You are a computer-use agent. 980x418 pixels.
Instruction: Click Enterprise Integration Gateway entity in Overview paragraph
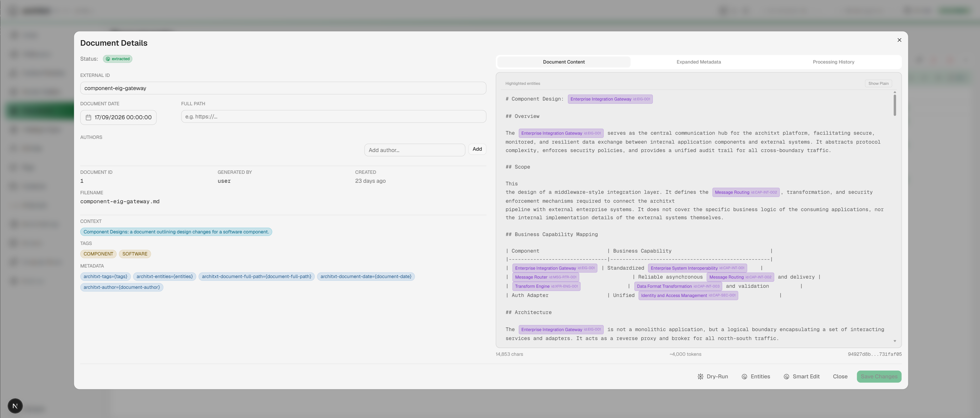click(x=561, y=133)
